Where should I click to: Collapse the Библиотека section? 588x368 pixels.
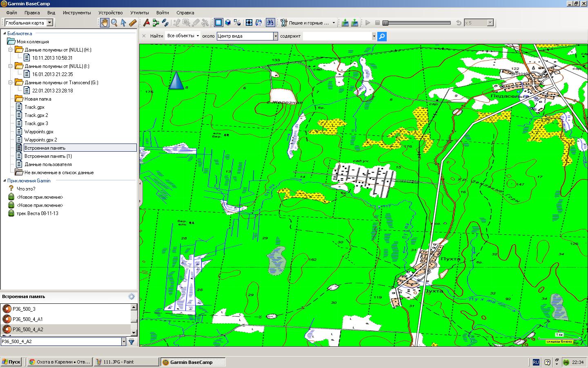(5, 34)
